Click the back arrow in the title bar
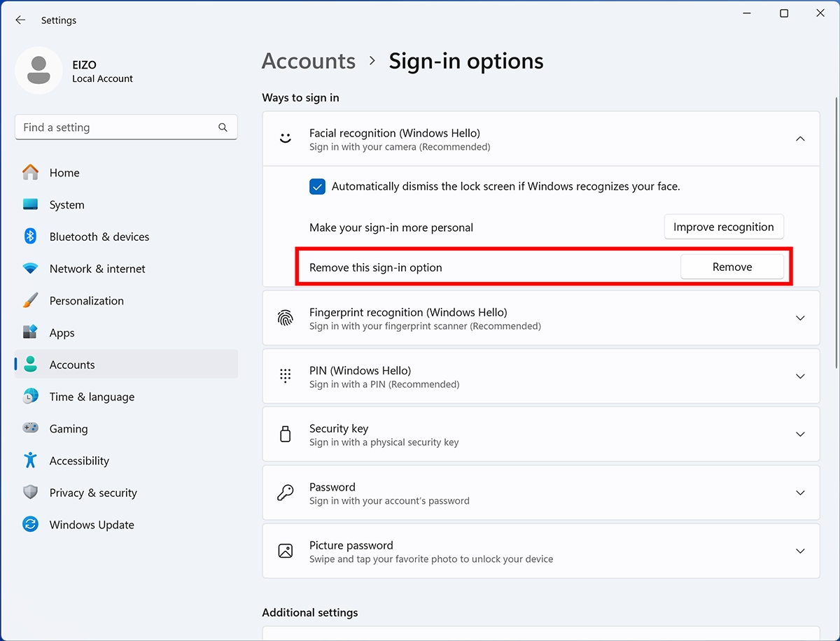Screen dimensions: 840x641 coord(20,20)
